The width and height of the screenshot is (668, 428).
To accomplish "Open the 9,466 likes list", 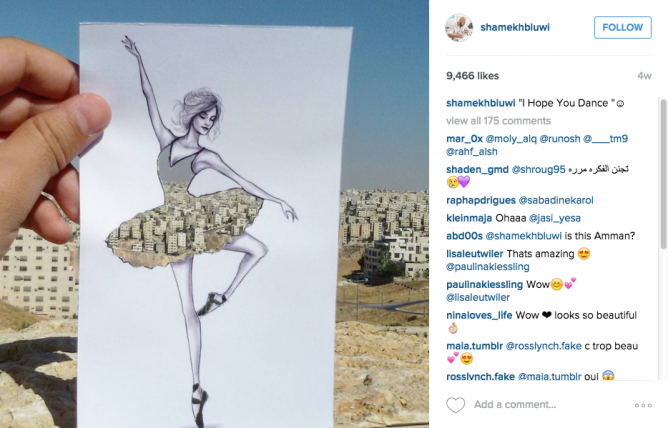I will click(472, 76).
